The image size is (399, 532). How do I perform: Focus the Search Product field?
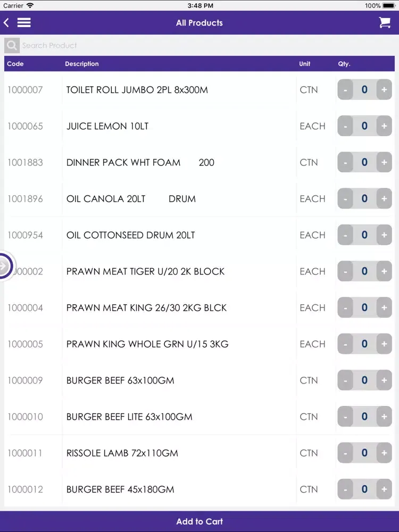(207, 45)
